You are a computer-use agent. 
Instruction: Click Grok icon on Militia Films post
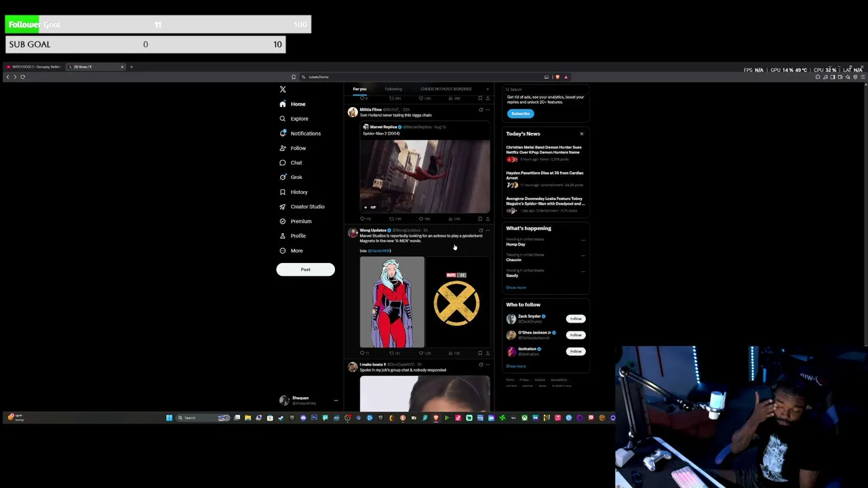pyautogui.click(x=481, y=110)
